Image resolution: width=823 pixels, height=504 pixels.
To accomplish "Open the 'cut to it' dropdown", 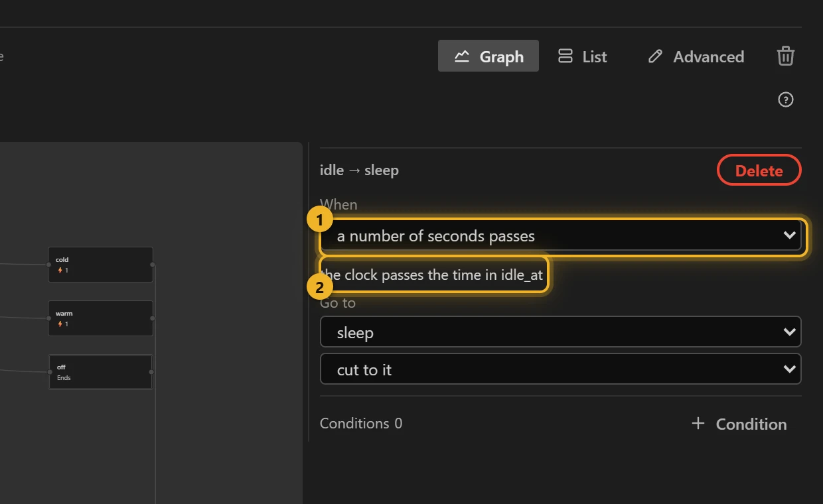I will click(561, 369).
